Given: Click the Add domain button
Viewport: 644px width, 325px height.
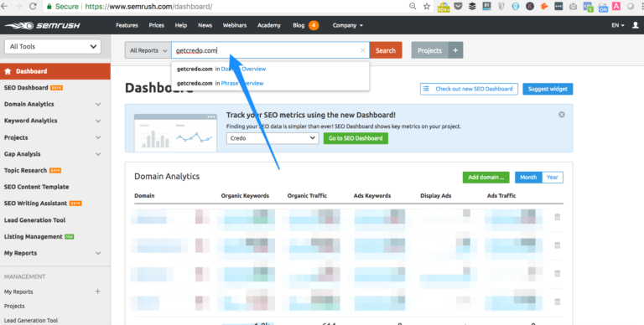Looking at the screenshot, I should pos(486,178).
